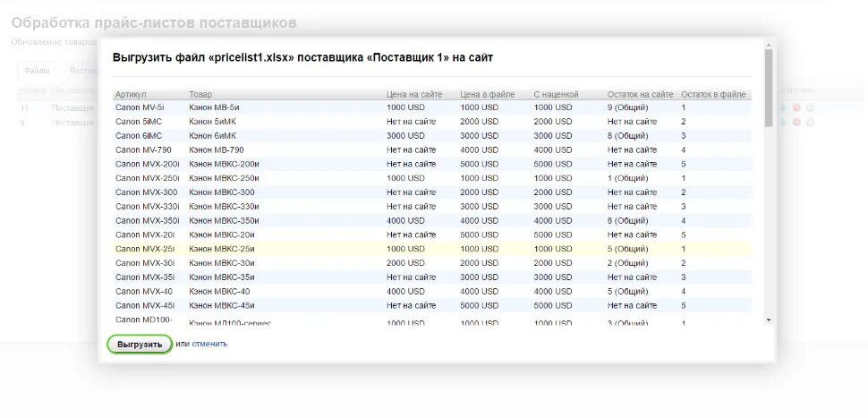
Task: Select the Canon MVX-330i article cell
Action: (148, 207)
